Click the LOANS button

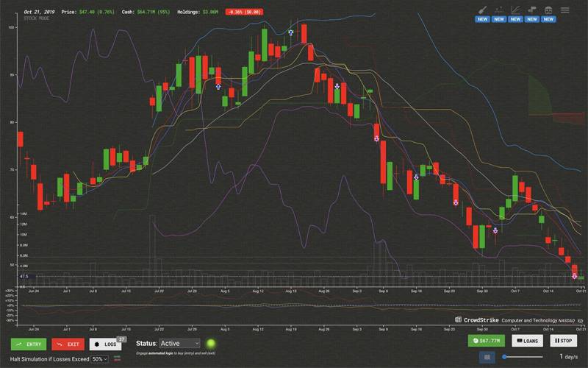click(x=528, y=342)
